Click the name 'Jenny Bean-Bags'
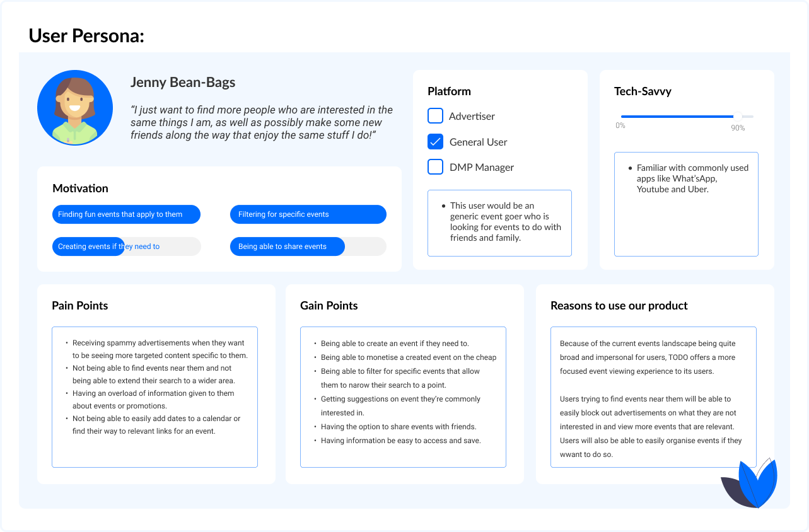This screenshot has width=809, height=532. click(x=183, y=82)
